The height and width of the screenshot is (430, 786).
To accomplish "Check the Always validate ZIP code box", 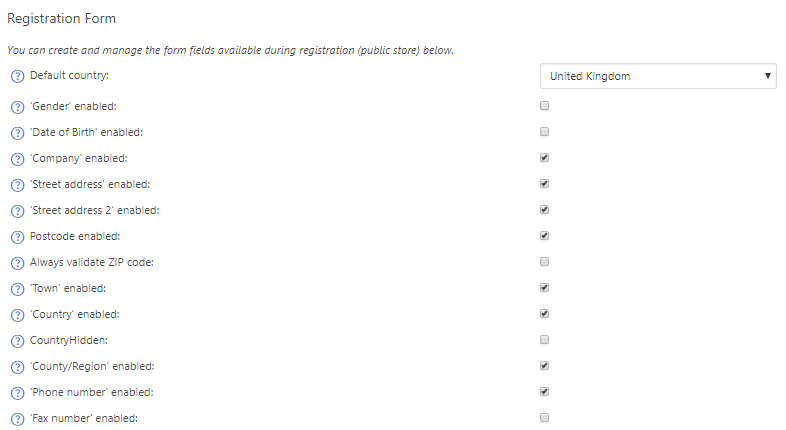I will tap(544, 262).
